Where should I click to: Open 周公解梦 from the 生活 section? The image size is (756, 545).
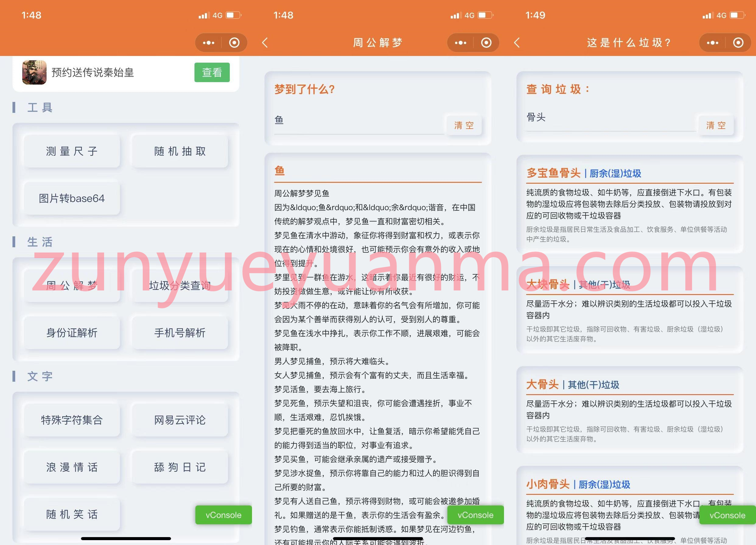point(72,286)
